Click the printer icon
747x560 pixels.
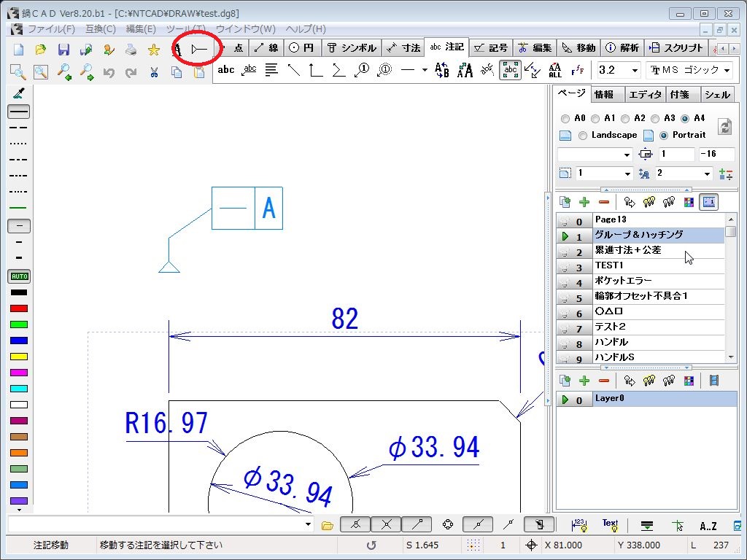click(131, 49)
